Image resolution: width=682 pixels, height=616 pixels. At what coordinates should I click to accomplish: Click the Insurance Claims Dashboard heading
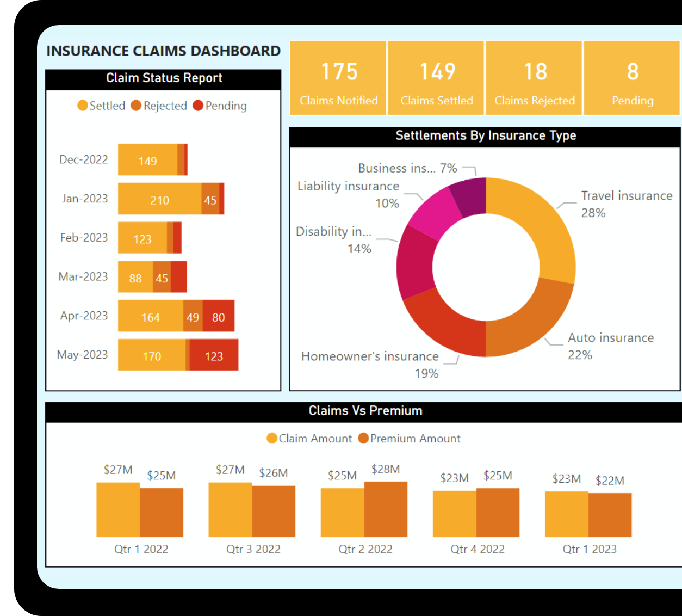[163, 51]
